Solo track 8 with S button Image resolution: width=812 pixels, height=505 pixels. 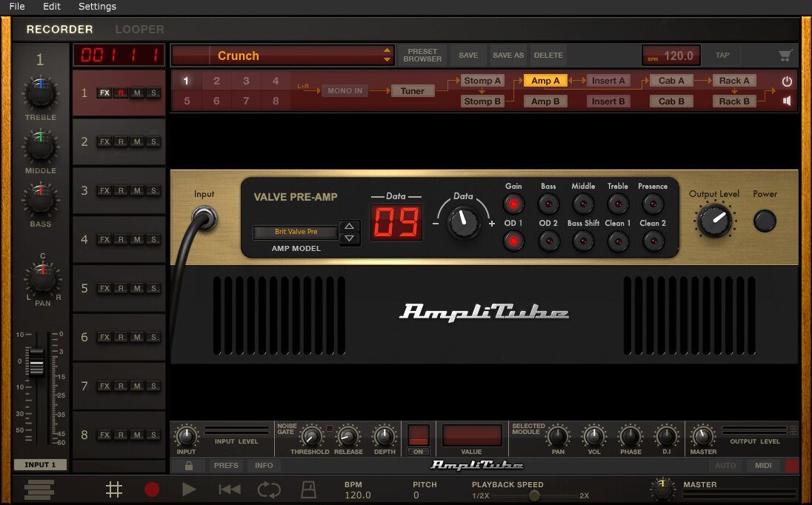(x=153, y=435)
